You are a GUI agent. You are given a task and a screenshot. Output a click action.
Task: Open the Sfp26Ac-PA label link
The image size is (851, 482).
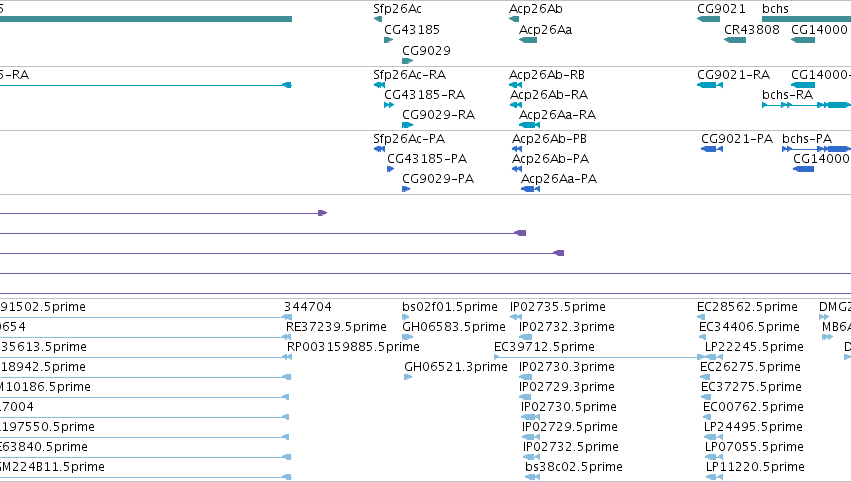tap(409, 139)
